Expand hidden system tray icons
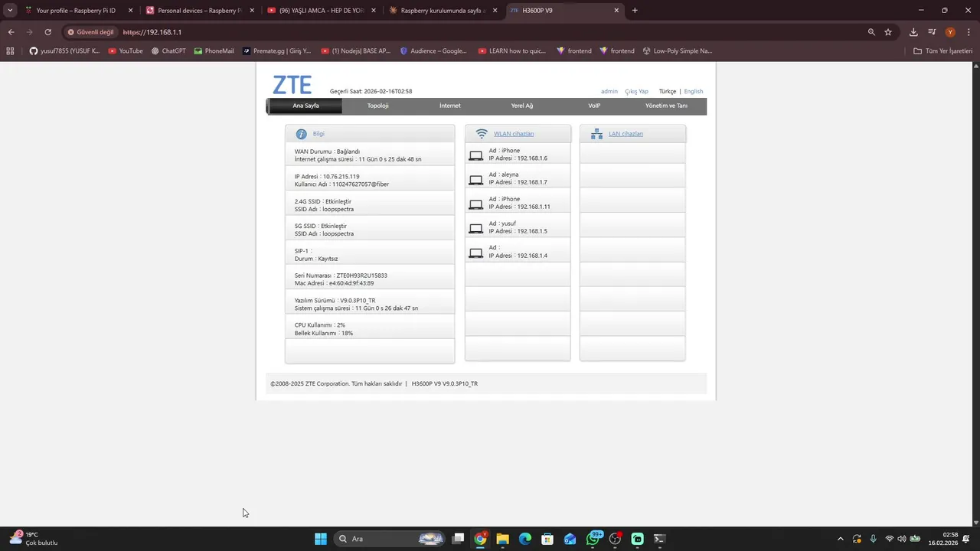The width and height of the screenshot is (980, 551). tap(841, 539)
